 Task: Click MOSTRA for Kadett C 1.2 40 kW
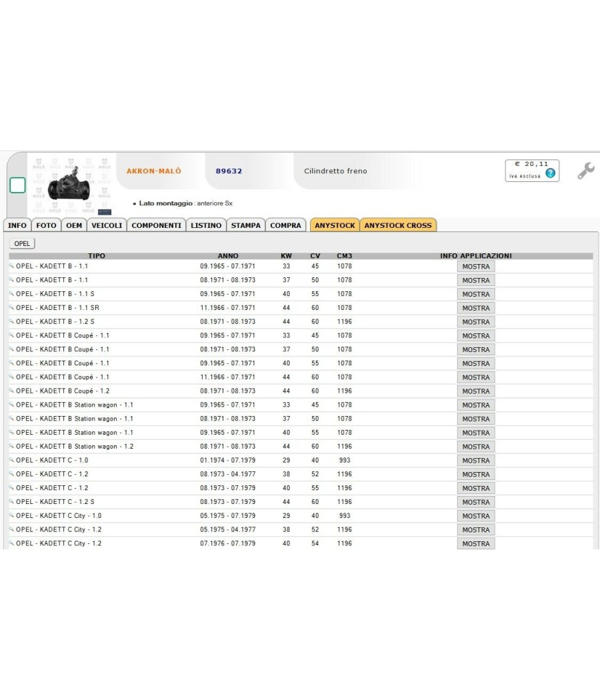(476, 488)
